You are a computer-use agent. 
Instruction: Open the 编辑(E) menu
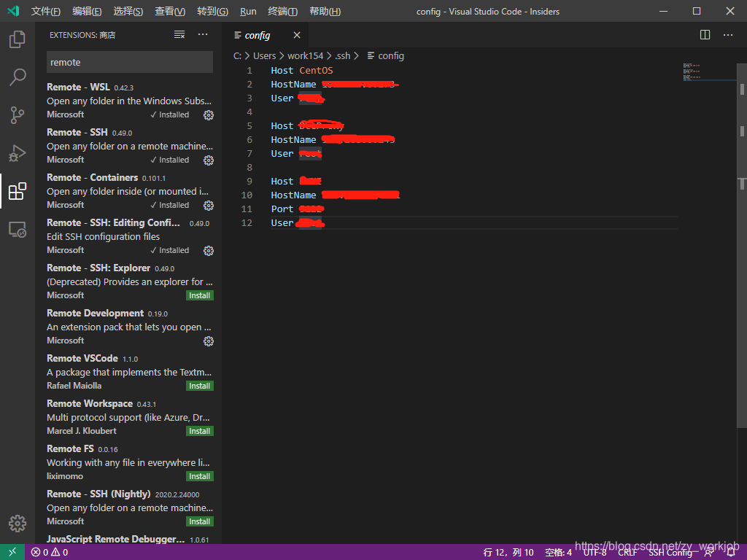tap(87, 12)
